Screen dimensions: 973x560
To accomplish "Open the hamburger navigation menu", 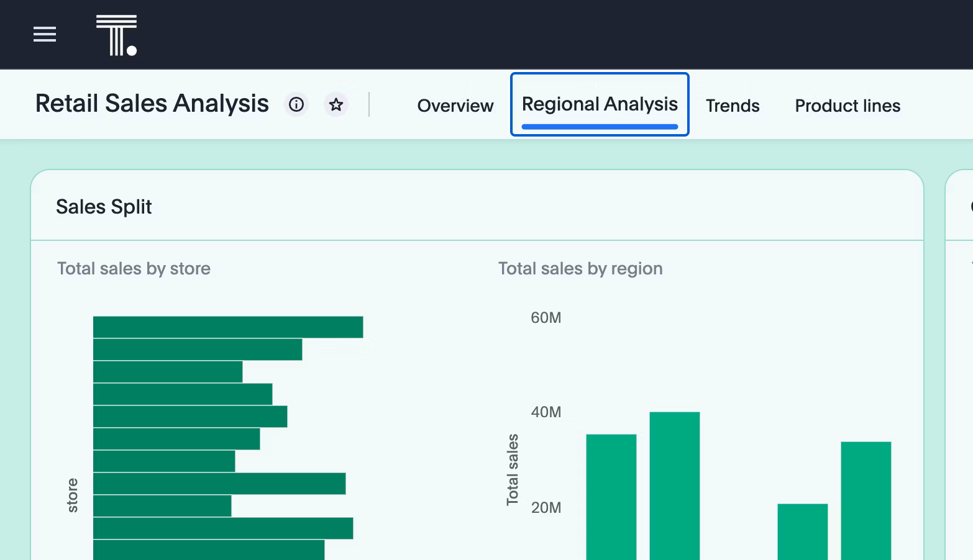I will 45,34.
